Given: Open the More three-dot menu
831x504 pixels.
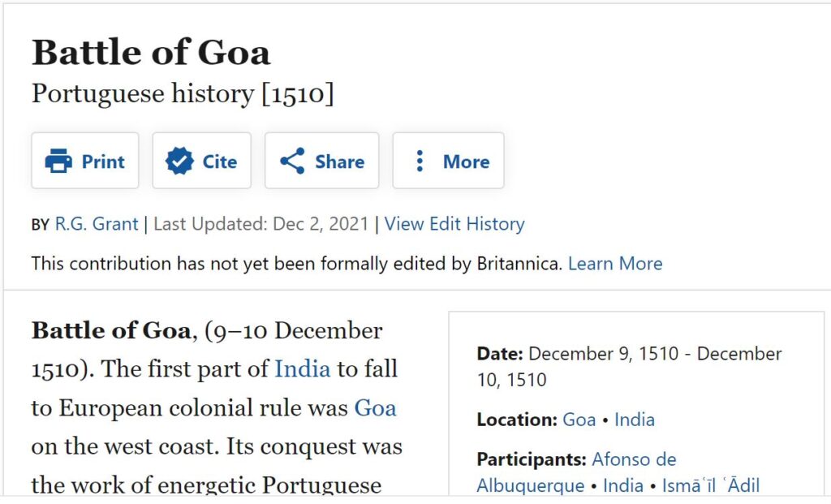Looking at the screenshot, I should coord(420,162).
